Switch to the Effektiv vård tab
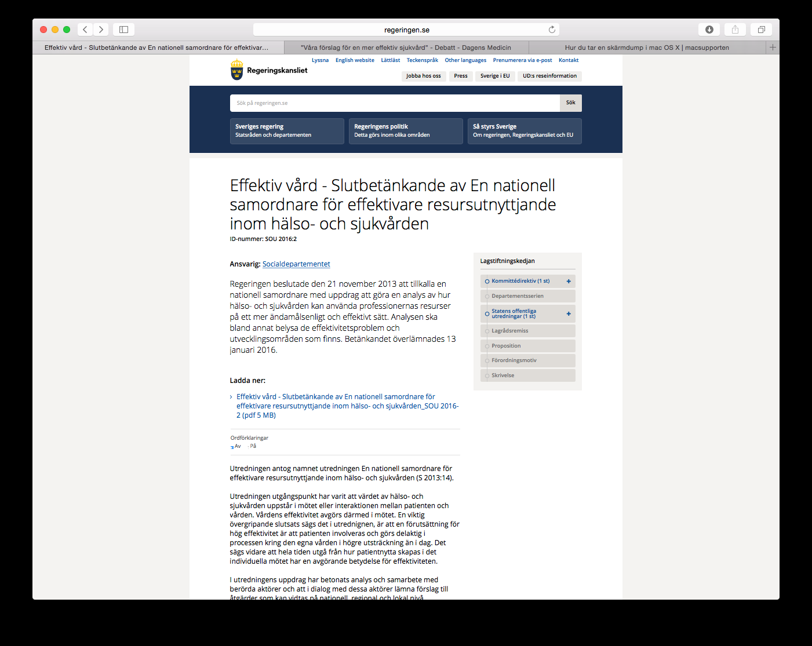Viewport: 812px width, 646px height. [x=158, y=48]
